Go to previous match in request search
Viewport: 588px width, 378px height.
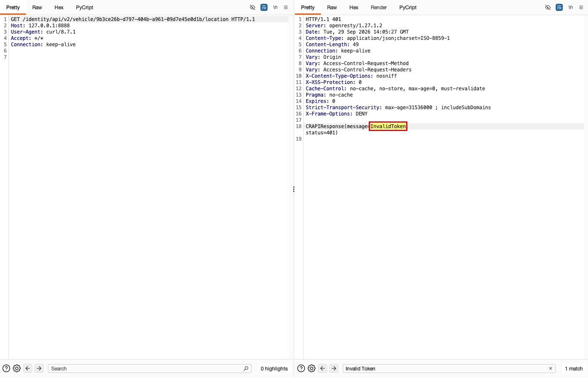pos(28,368)
